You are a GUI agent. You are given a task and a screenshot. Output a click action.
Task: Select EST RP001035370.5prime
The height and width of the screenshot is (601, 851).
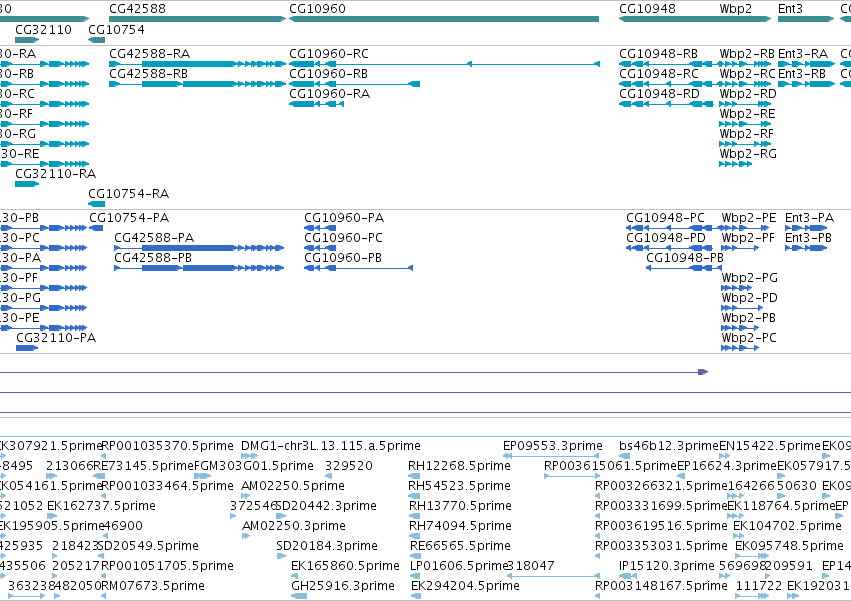pyautogui.click(x=168, y=446)
